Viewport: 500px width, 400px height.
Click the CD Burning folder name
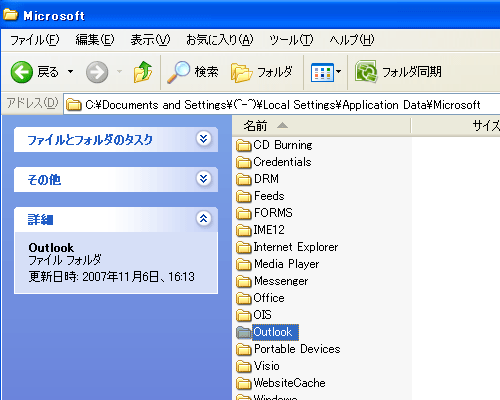pyautogui.click(x=283, y=145)
